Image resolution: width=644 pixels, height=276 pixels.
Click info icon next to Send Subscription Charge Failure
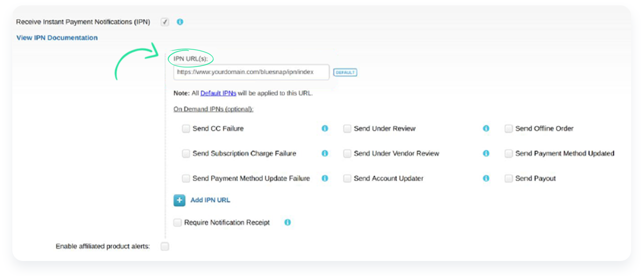click(x=325, y=154)
